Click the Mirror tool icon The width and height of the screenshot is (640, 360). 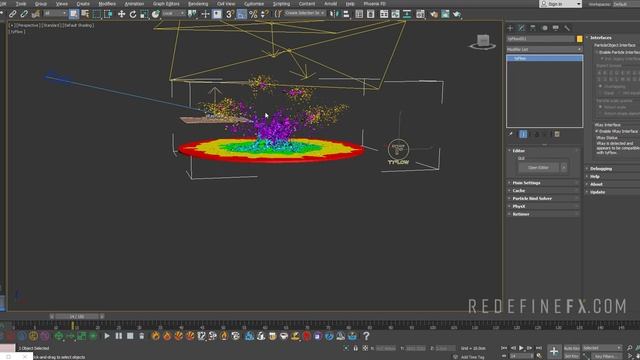coord(335,14)
